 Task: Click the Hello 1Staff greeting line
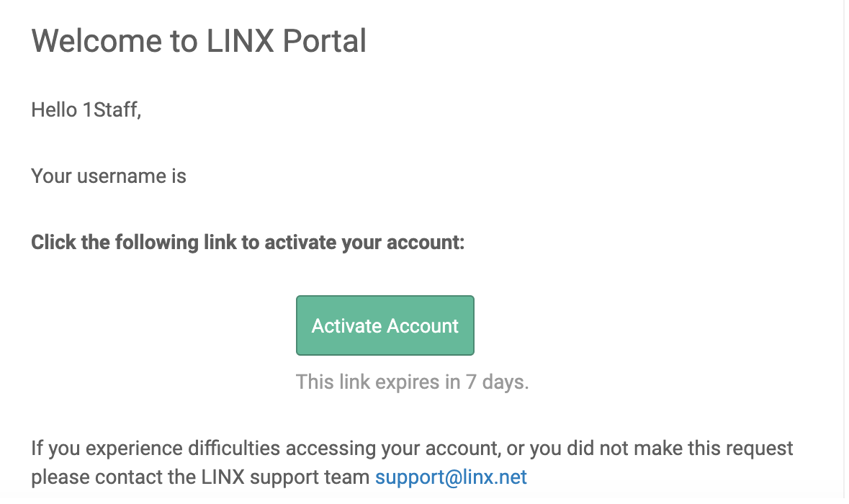(86, 110)
